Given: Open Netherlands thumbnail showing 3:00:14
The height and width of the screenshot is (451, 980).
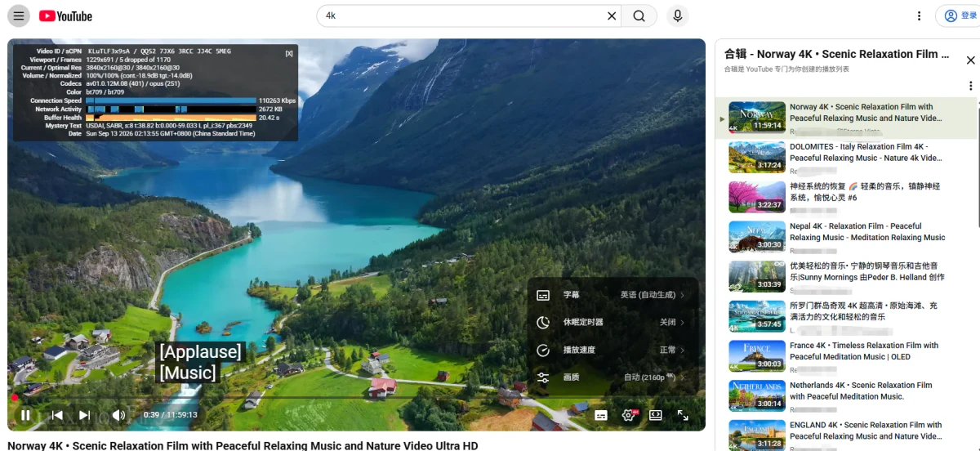Looking at the screenshot, I should 757,396.
